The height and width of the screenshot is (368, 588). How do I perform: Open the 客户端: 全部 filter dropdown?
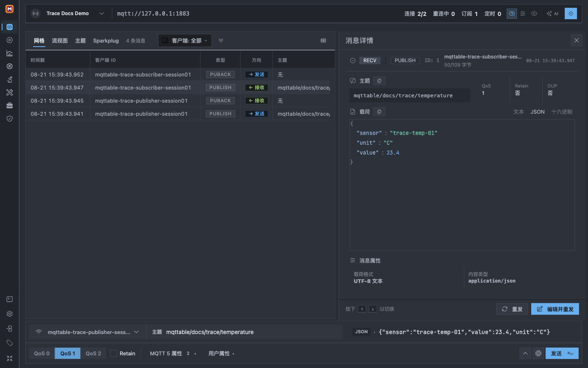[185, 40]
